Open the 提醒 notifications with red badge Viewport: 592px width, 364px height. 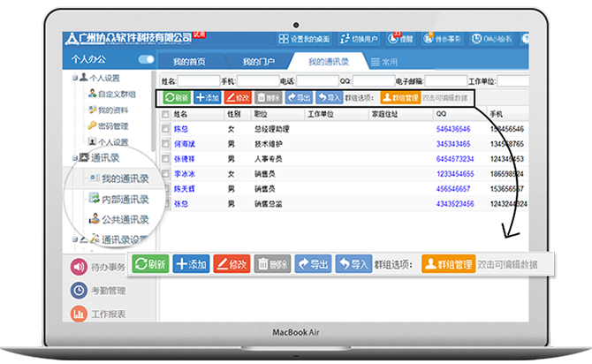[400, 39]
